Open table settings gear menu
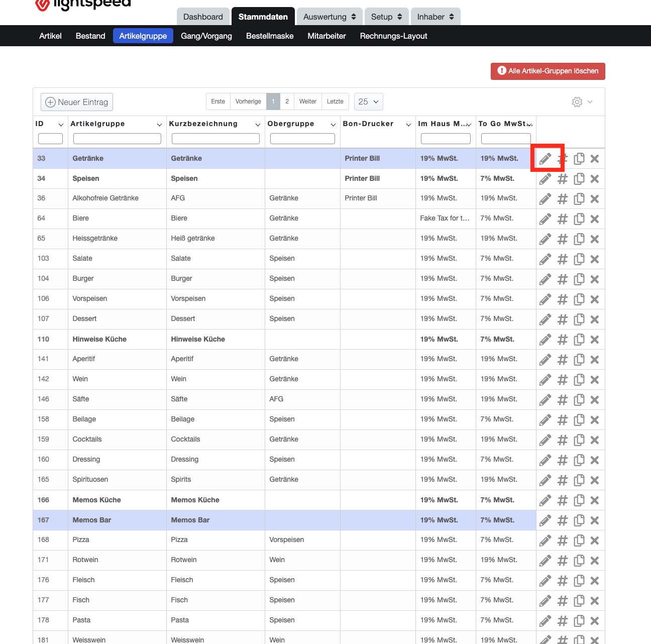The width and height of the screenshot is (651, 644). point(582,102)
